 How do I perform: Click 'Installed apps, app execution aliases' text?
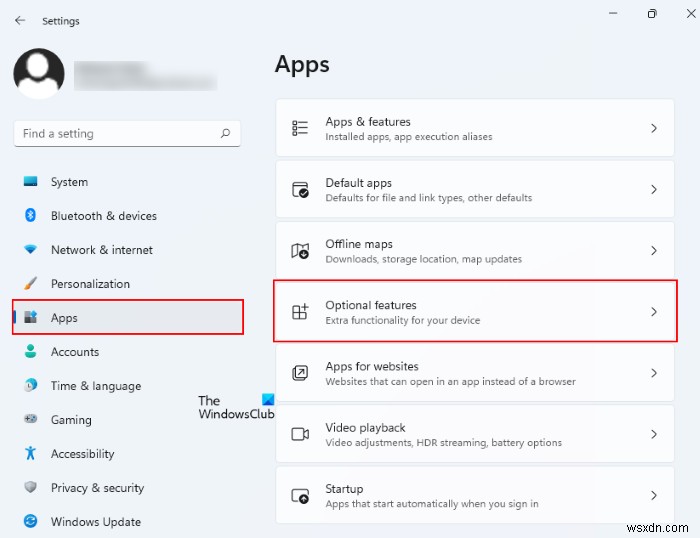click(x=408, y=137)
